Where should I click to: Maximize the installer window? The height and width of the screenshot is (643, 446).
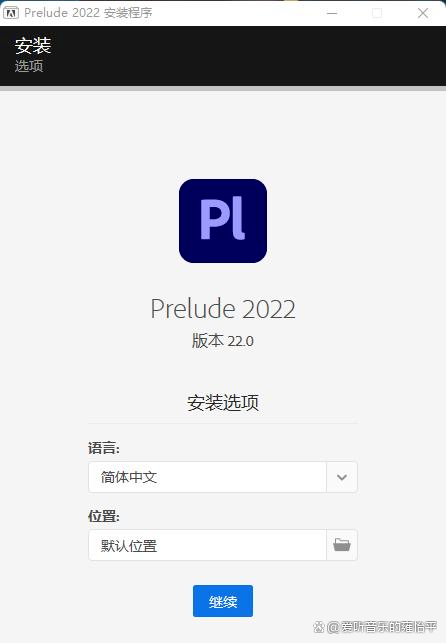tap(377, 13)
